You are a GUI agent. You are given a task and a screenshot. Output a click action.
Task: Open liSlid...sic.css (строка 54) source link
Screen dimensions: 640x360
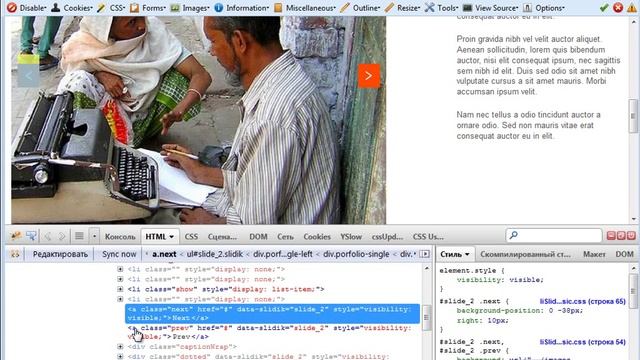582,342
